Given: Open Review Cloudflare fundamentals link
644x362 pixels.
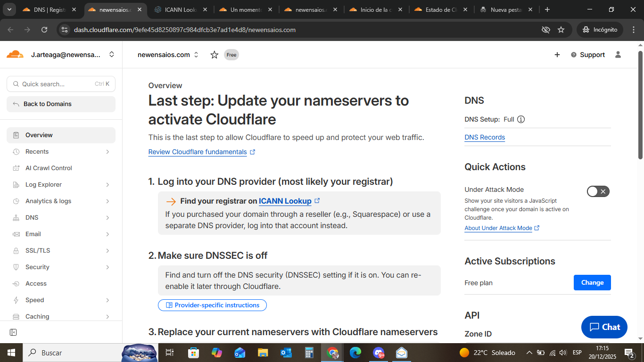Looking at the screenshot, I should point(202,152).
